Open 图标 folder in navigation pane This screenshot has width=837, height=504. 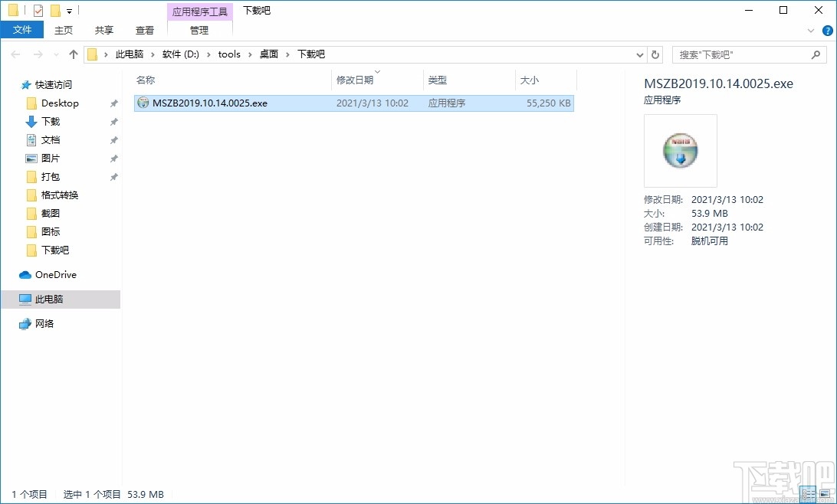tap(50, 231)
